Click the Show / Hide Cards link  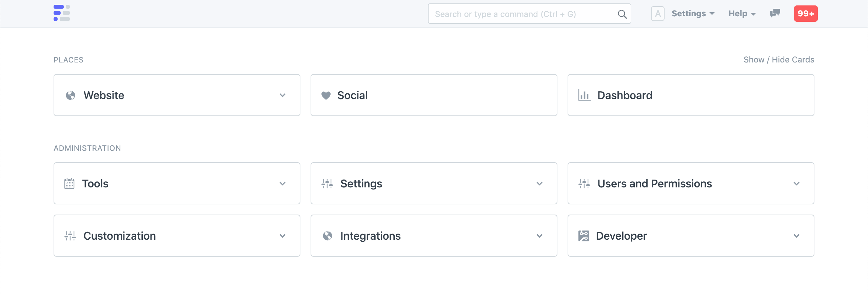coord(779,60)
